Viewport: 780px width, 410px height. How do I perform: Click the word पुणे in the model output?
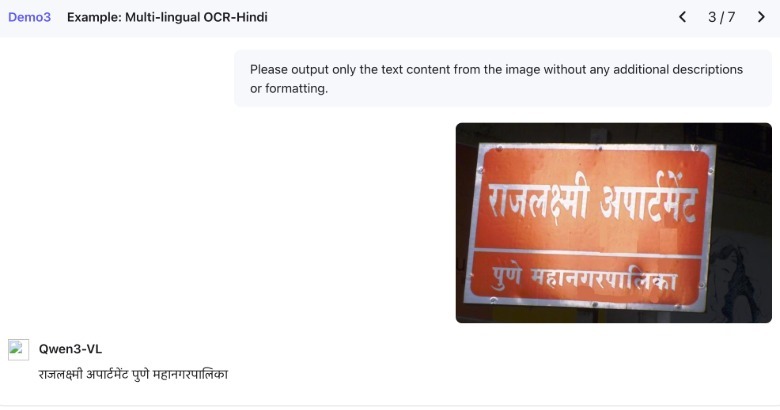pyautogui.click(x=141, y=374)
